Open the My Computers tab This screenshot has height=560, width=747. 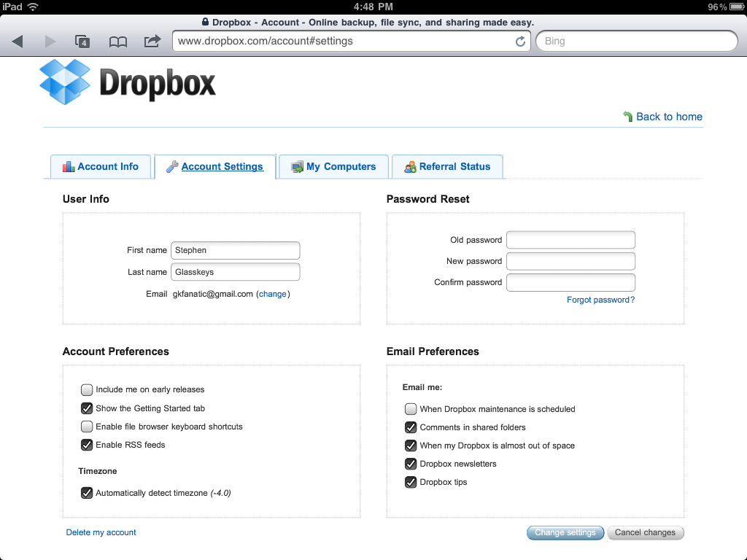point(334,166)
